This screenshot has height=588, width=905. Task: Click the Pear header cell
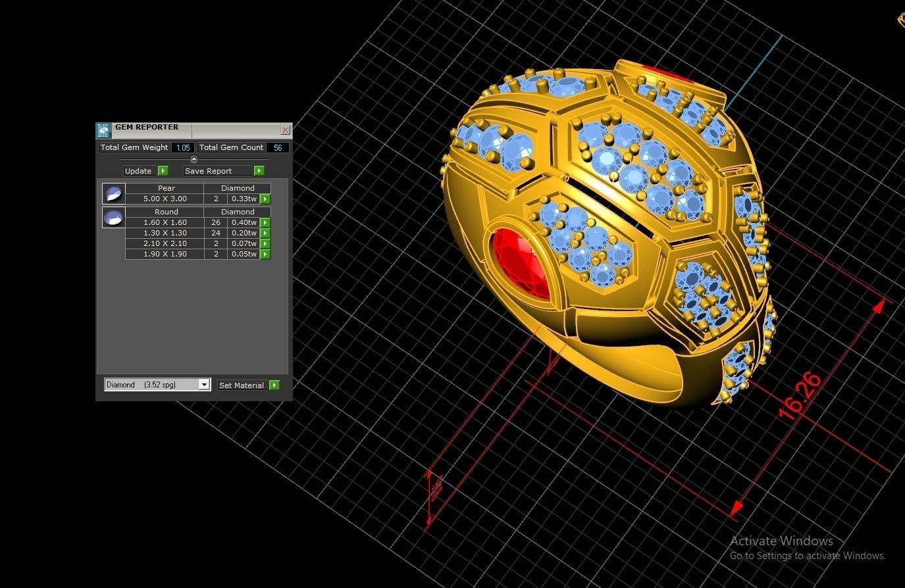(x=165, y=188)
